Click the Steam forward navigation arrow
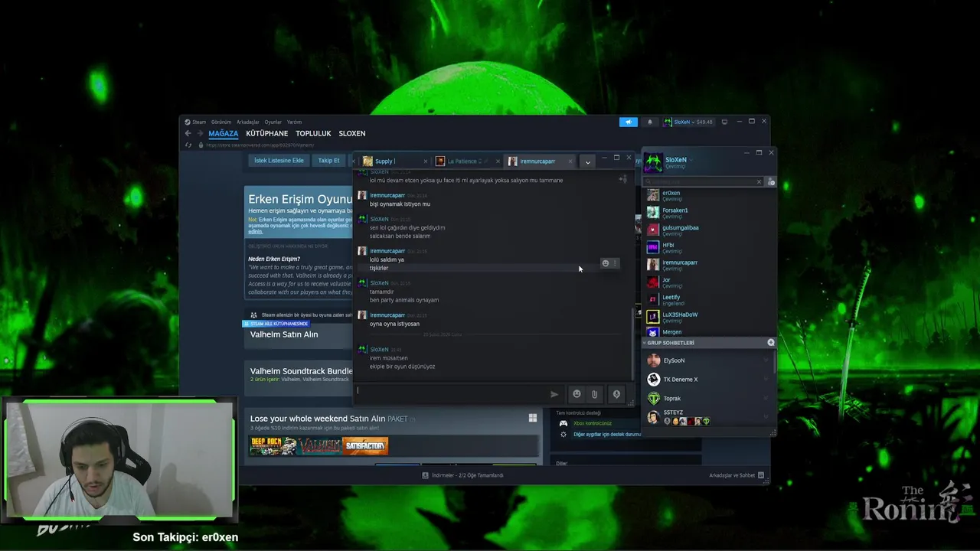Screen dimensions: 980x551 pyautogui.click(x=199, y=133)
